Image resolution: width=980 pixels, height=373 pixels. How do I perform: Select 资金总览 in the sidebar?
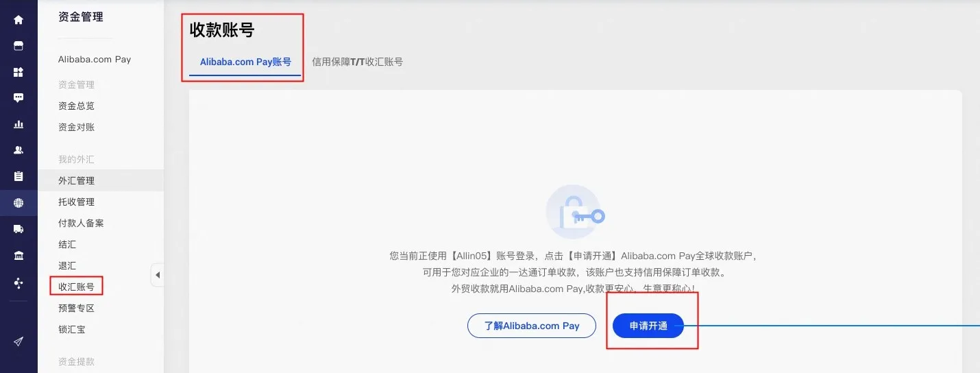[x=76, y=106]
